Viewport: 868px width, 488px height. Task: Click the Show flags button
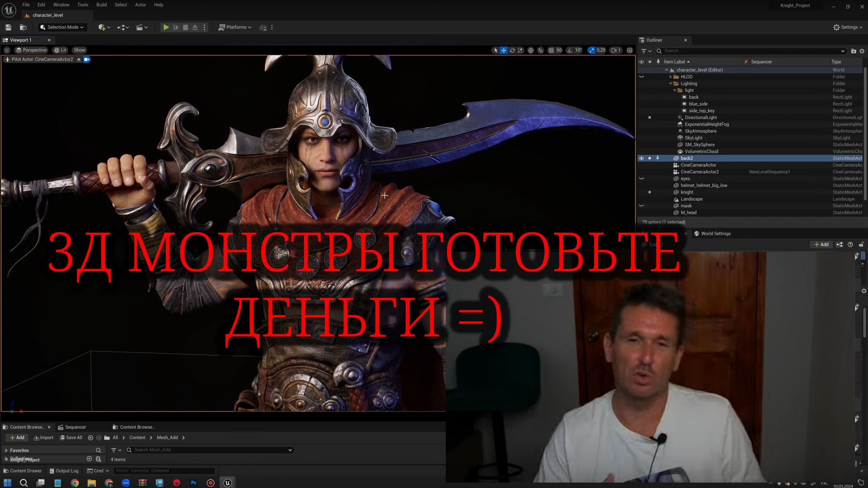tap(80, 50)
